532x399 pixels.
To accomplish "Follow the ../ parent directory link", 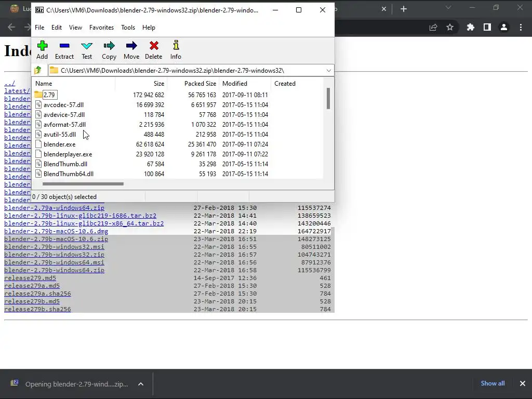I will 9,83.
